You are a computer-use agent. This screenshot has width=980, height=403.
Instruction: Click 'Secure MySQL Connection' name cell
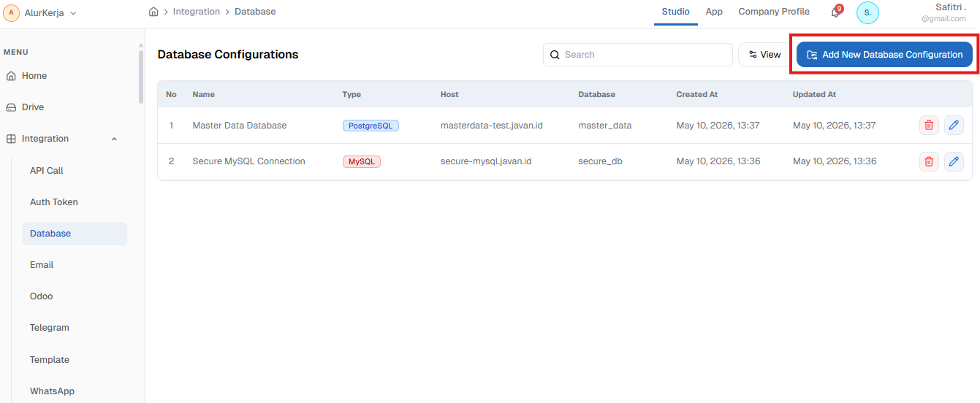(x=248, y=161)
